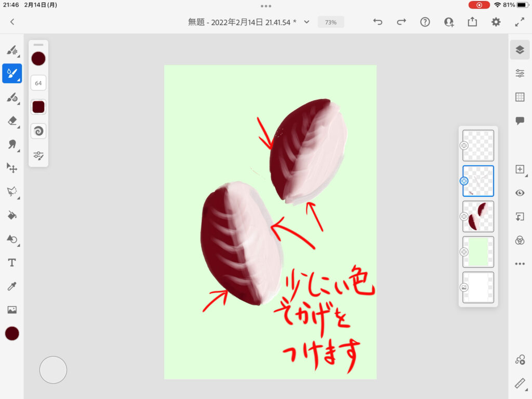The width and height of the screenshot is (532, 399).
Task: Select the Paint bucket fill tool
Action: pos(11,215)
